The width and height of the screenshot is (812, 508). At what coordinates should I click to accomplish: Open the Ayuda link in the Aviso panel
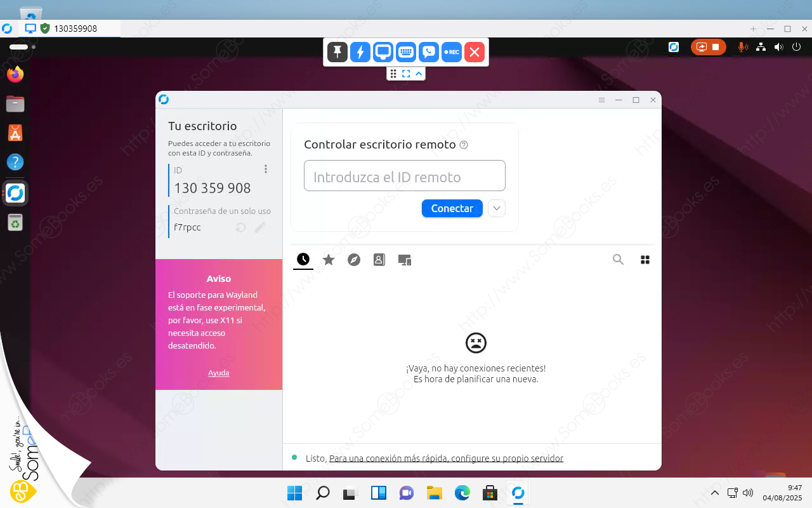click(219, 373)
